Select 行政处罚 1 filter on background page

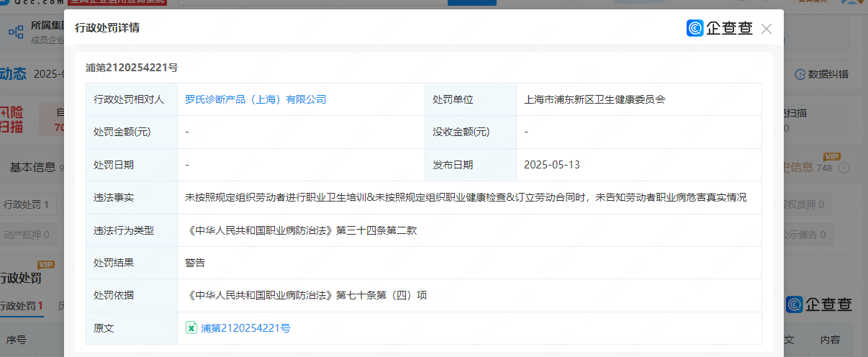(27, 204)
